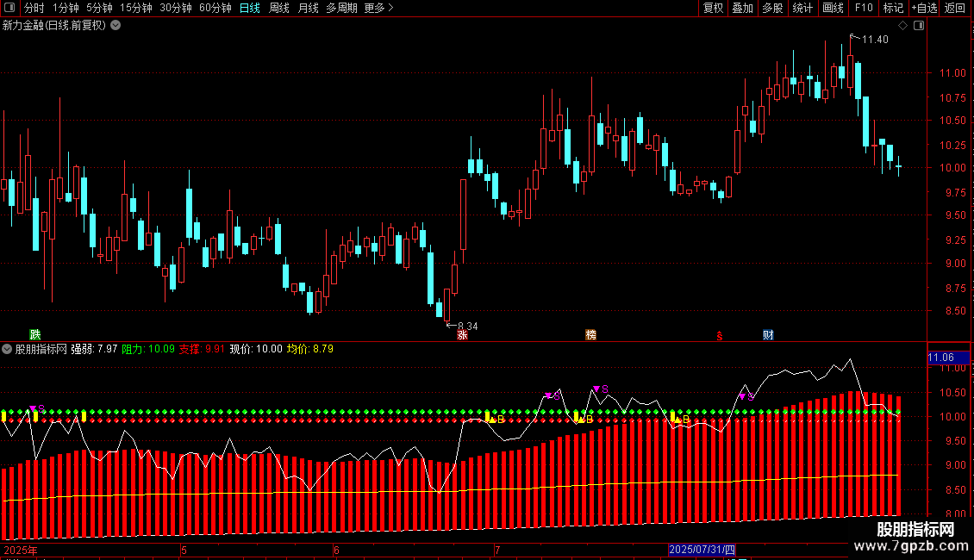
Task: Click the month 6 timeline label
Action: 336,550
